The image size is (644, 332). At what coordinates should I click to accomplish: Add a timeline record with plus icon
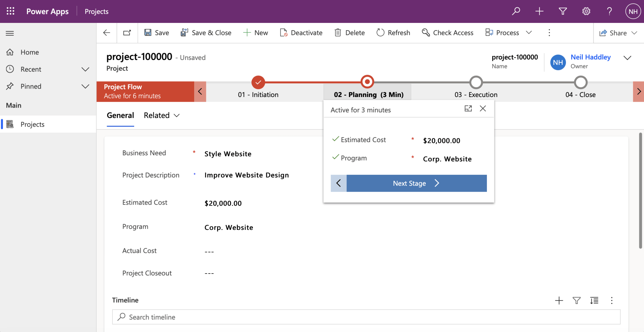[x=559, y=300]
